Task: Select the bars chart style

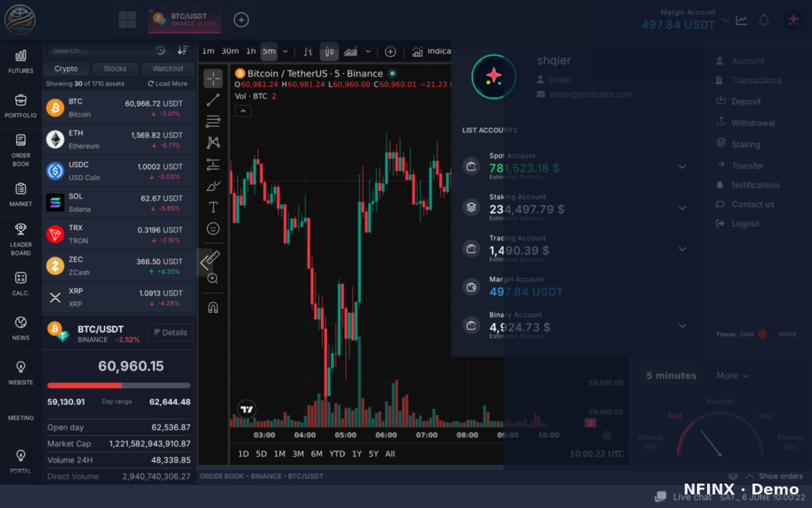Action: (x=308, y=51)
